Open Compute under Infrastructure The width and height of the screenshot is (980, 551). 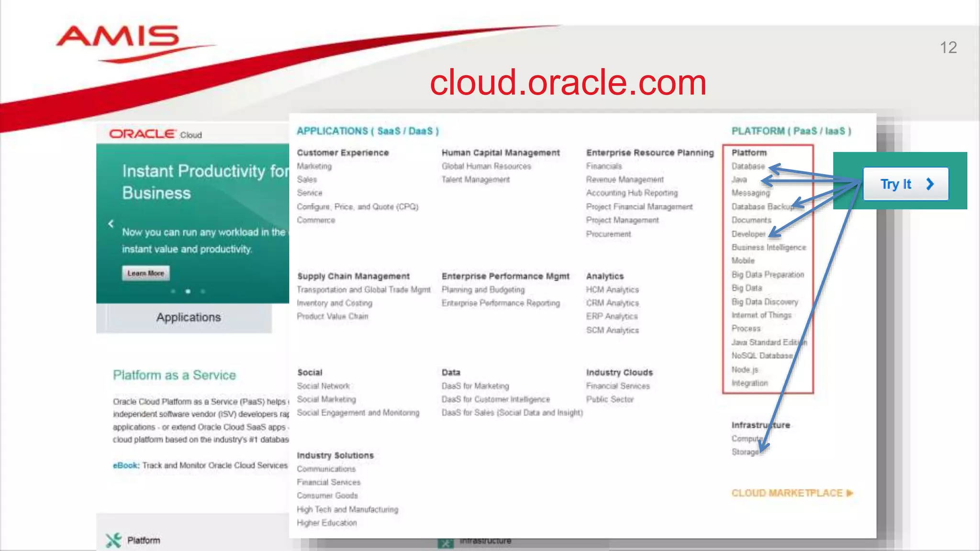pyautogui.click(x=747, y=439)
